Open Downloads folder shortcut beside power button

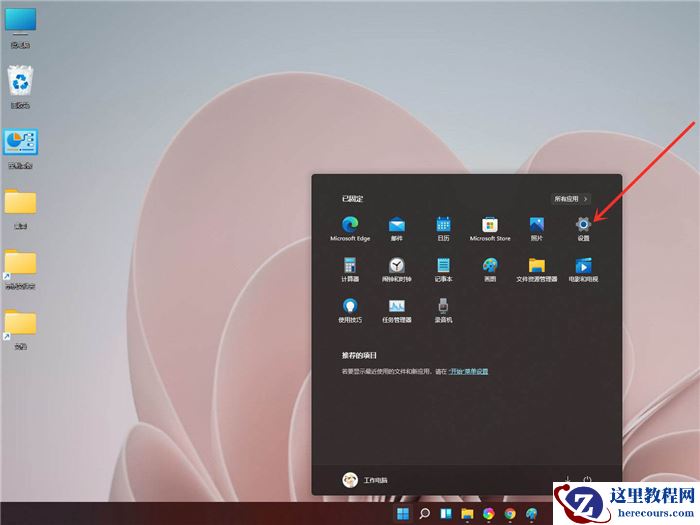567,479
